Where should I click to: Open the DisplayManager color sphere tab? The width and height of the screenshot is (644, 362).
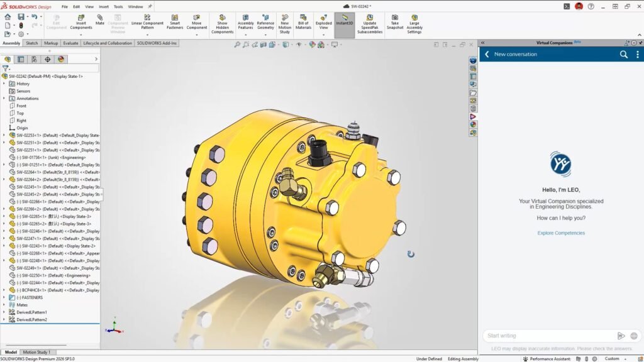point(61,60)
